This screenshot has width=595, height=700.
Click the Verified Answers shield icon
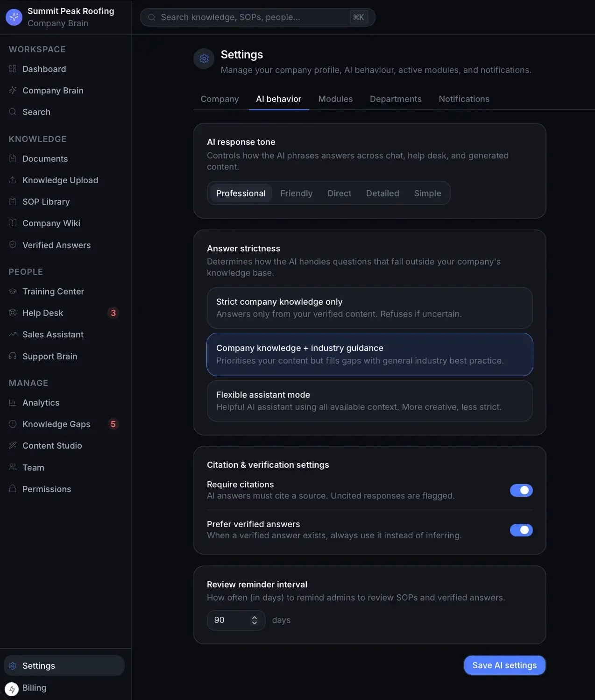pyautogui.click(x=13, y=245)
